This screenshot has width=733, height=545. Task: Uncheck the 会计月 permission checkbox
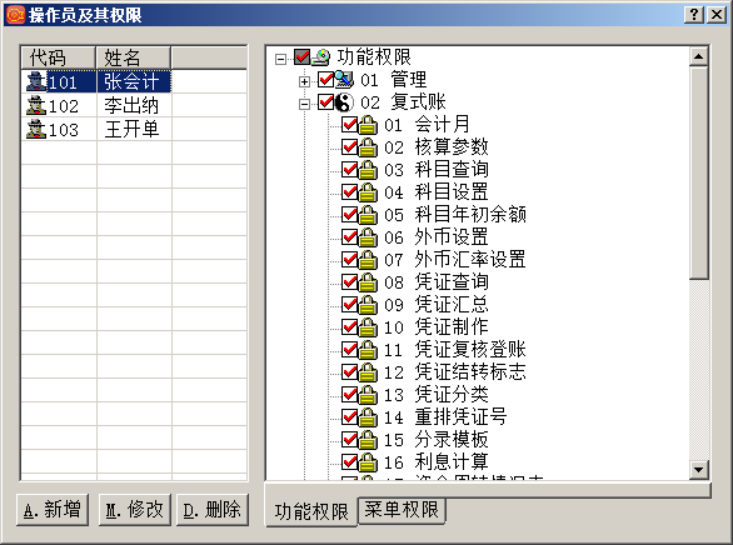[x=350, y=125]
